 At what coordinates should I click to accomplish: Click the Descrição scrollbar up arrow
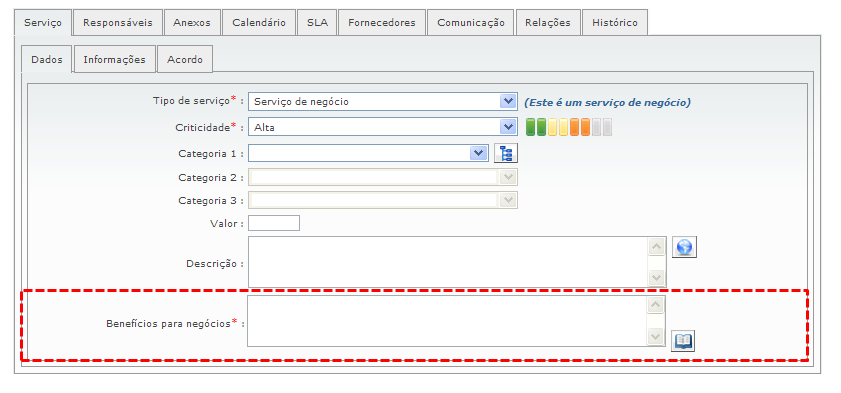pyautogui.click(x=656, y=247)
